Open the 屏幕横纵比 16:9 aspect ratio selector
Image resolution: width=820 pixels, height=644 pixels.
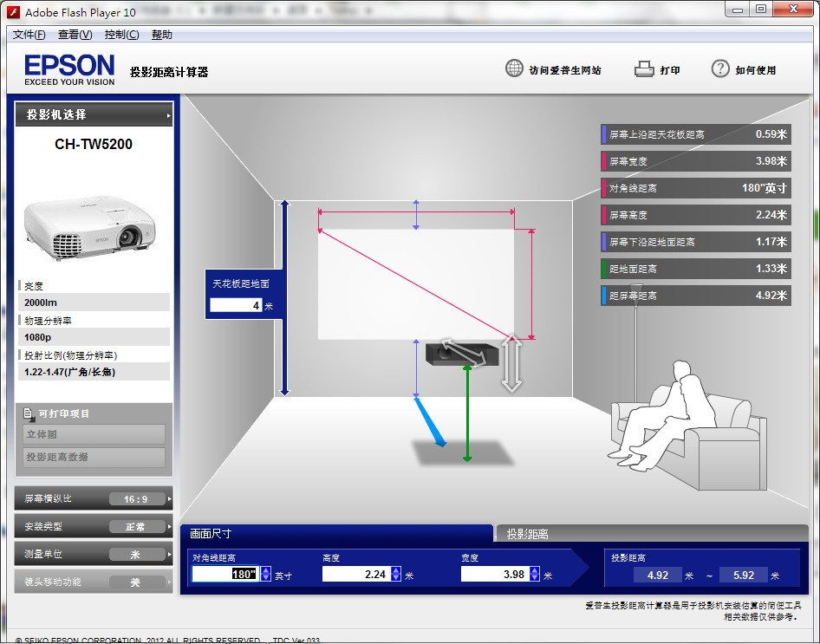(x=94, y=498)
